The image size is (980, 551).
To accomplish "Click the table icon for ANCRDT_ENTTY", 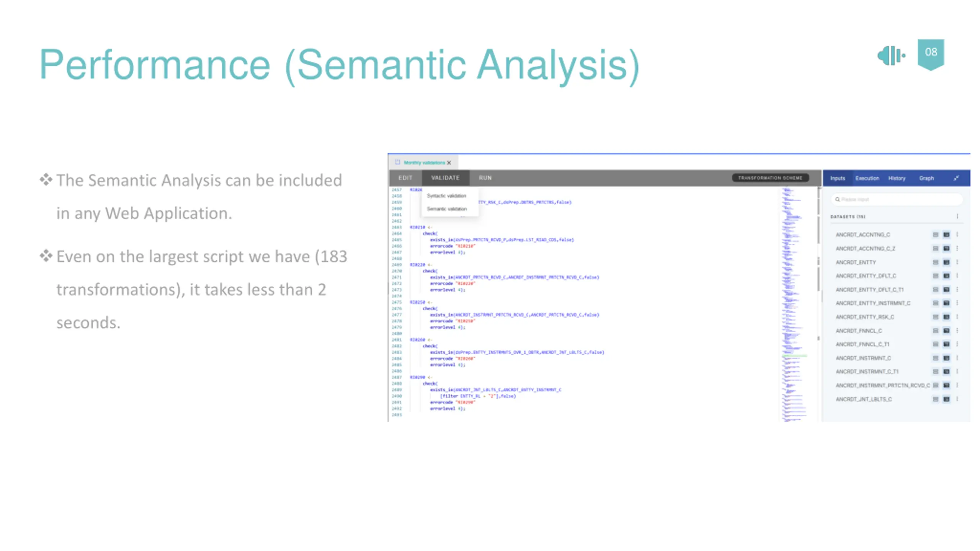I will point(935,262).
